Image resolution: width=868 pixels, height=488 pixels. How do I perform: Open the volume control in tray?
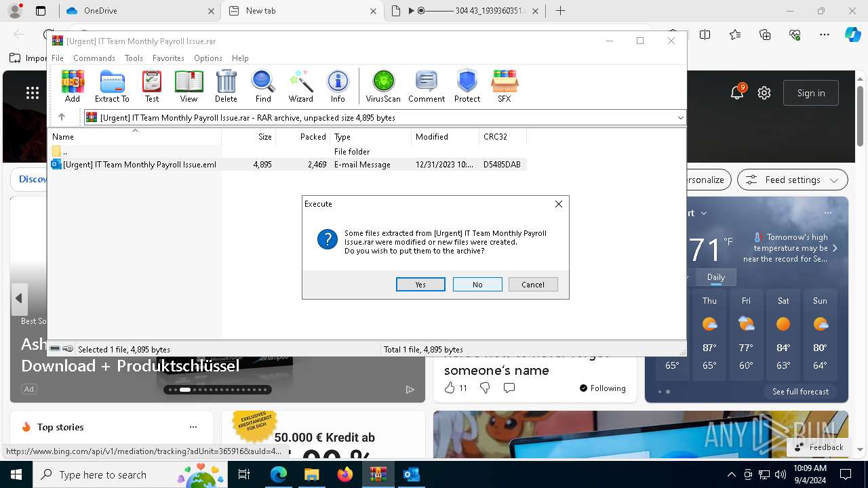(780, 474)
